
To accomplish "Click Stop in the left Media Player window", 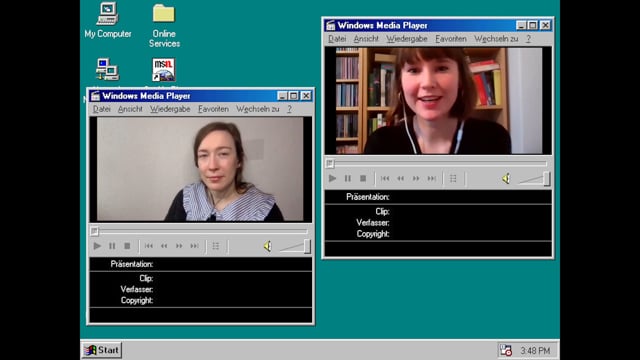I will [127, 246].
